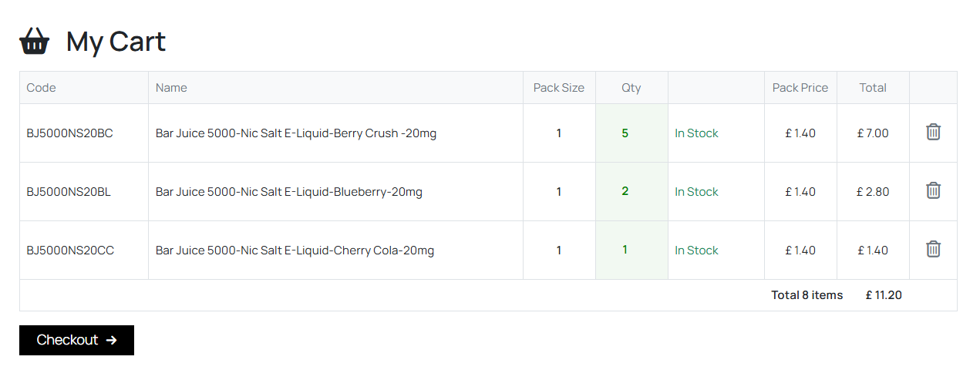This screenshot has width=980, height=380.
Task: Select product code BJ5000NS20CC
Action: pos(70,251)
